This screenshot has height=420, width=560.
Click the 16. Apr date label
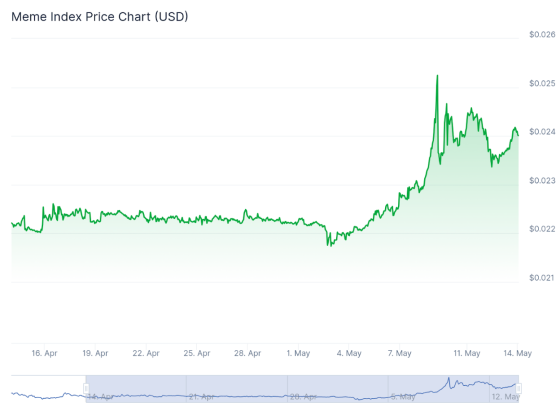[44, 353]
